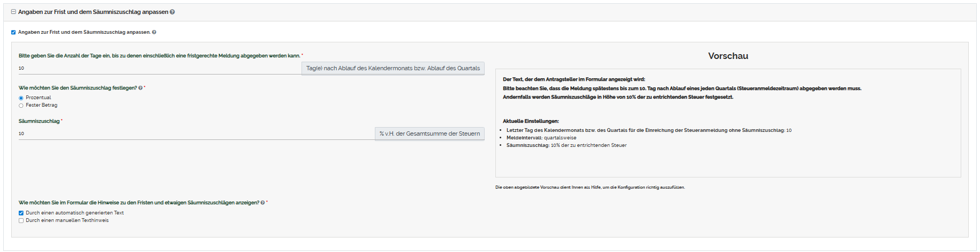This screenshot has height=252, width=980.
Task: Choose the Fester Betrag radio option
Action: pyautogui.click(x=21, y=106)
